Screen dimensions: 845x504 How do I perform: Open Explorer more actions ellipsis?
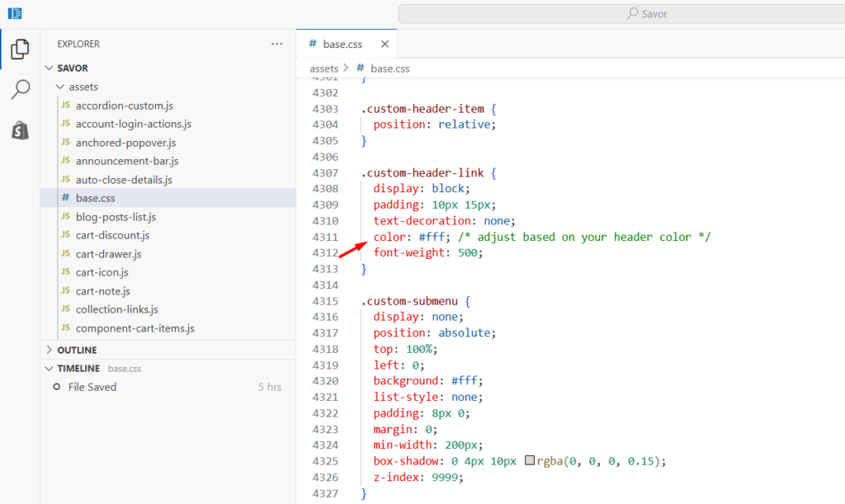click(276, 44)
